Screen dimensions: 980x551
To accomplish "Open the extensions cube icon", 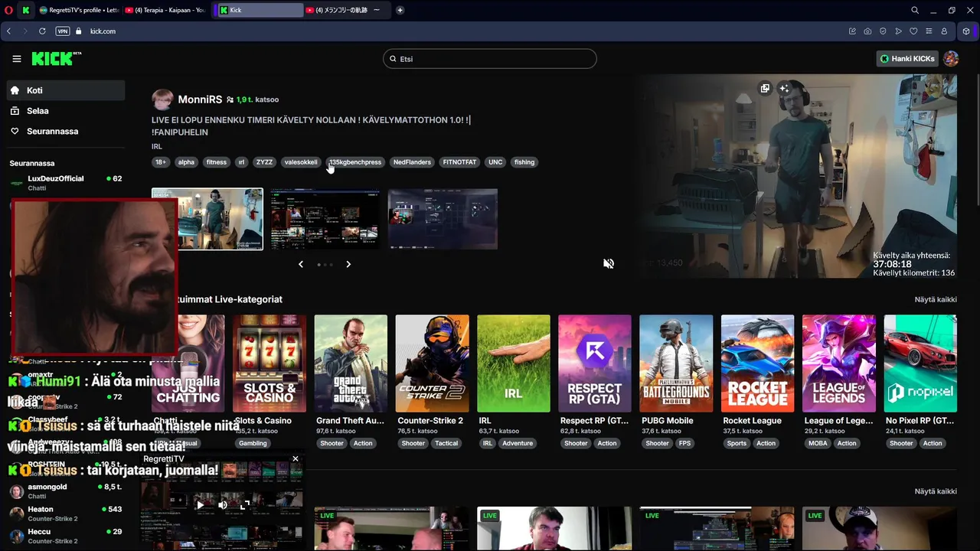I will pos(966,31).
